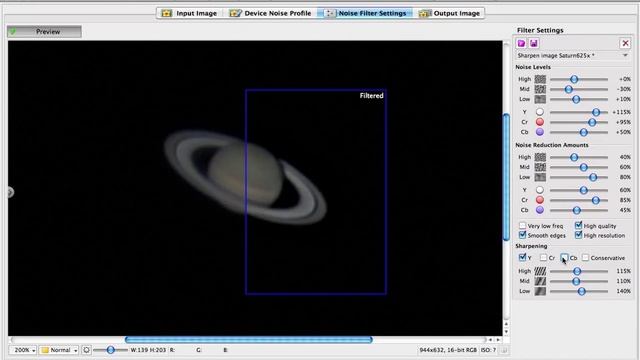Click the Noise Levels High slider showing +0%
The image size is (640, 360).
tap(579, 79)
